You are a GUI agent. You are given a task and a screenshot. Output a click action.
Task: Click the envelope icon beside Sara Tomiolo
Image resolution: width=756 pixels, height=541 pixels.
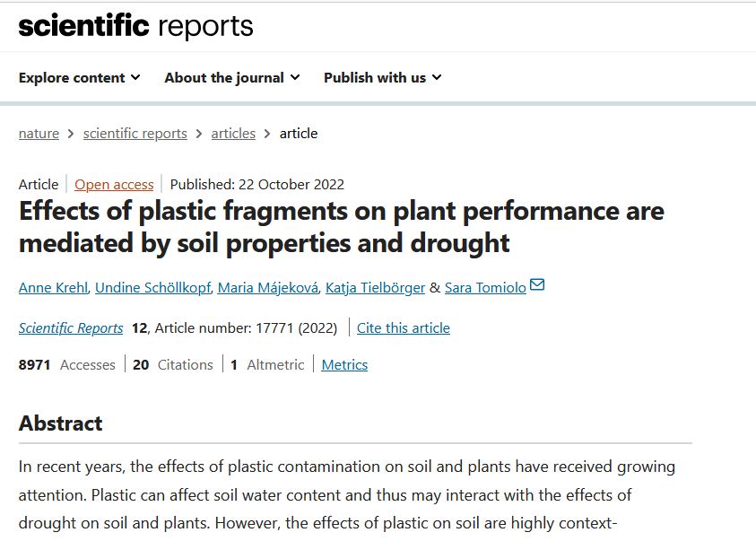coord(537,286)
